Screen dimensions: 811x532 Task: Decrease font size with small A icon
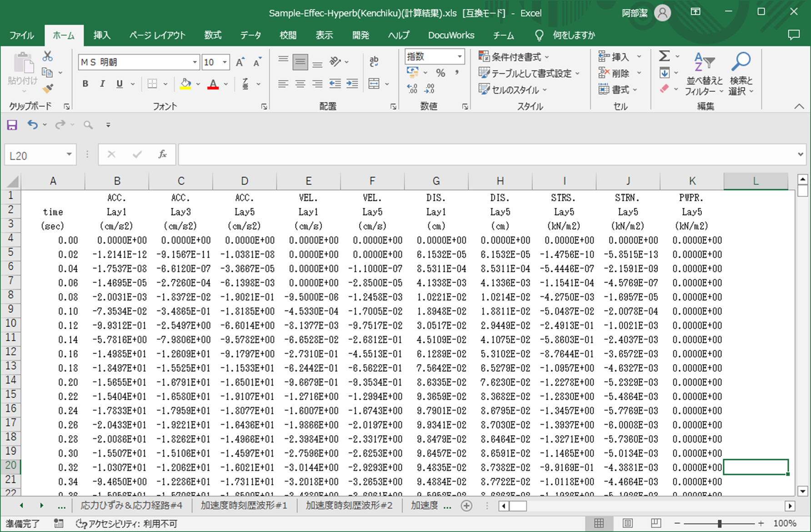pyautogui.click(x=257, y=62)
